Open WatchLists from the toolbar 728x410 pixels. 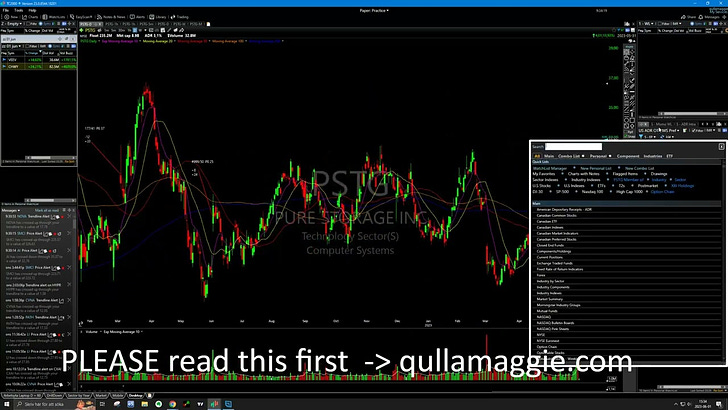click(x=54, y=17)
